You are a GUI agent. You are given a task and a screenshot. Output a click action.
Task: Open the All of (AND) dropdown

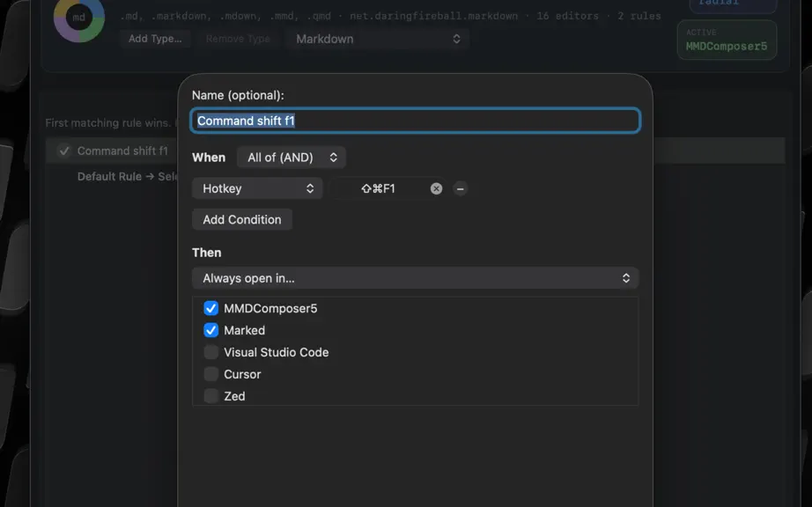292,158
